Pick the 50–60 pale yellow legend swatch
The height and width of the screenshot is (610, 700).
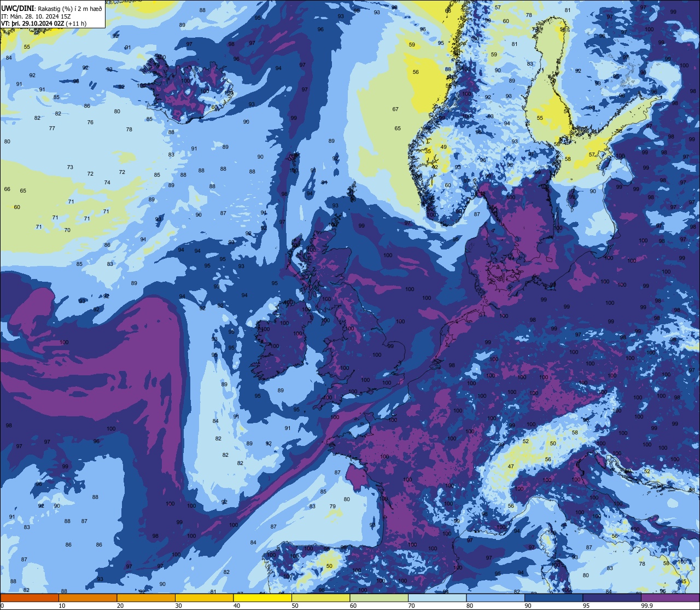coord(321,597)
